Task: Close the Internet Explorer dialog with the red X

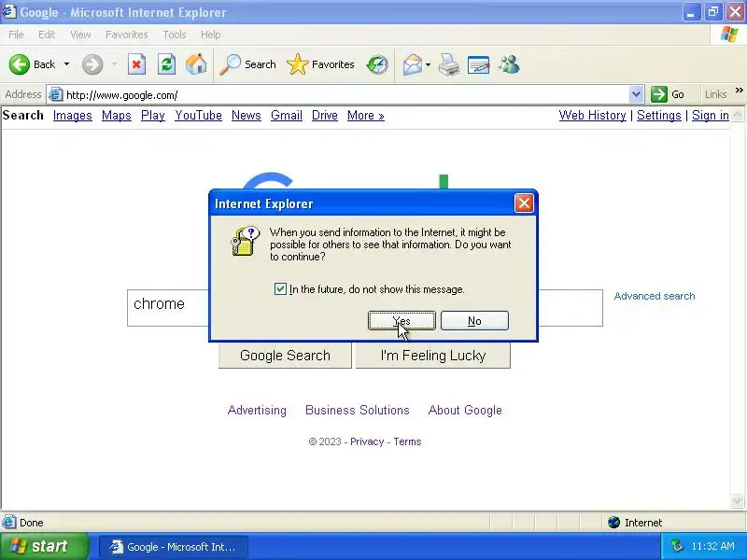Action: 524,203
